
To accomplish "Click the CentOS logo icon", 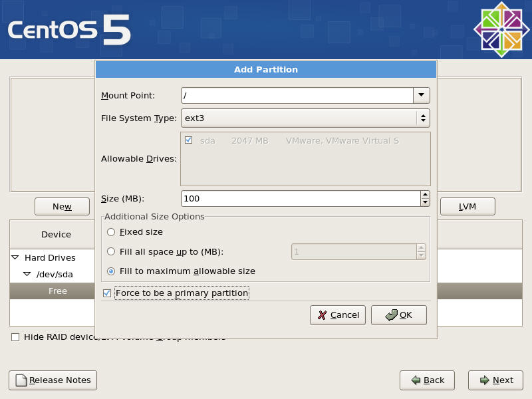I will tap(501, 29).
